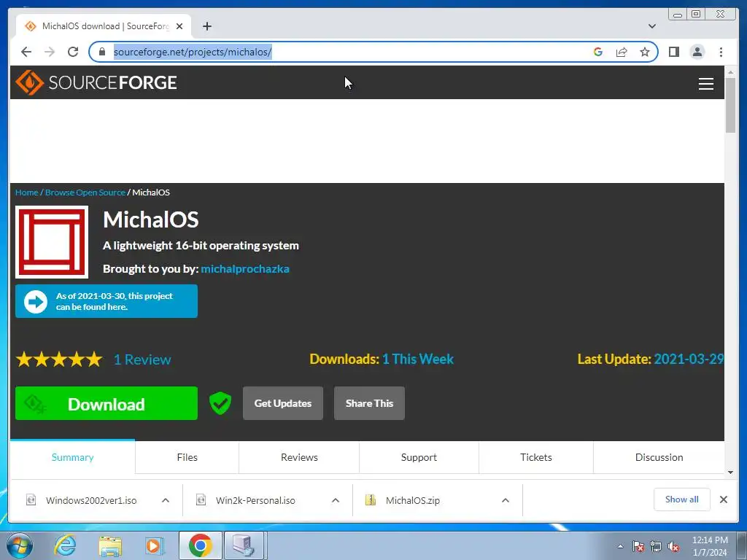Screen dimensions: 747x560
Task: Click Share This button
Action: [369, 403]
